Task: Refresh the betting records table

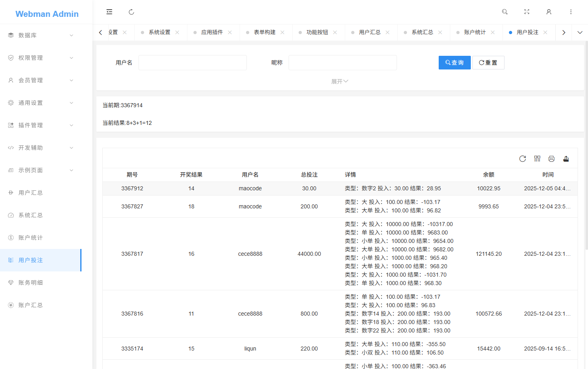Action: [x=522, y=159]
